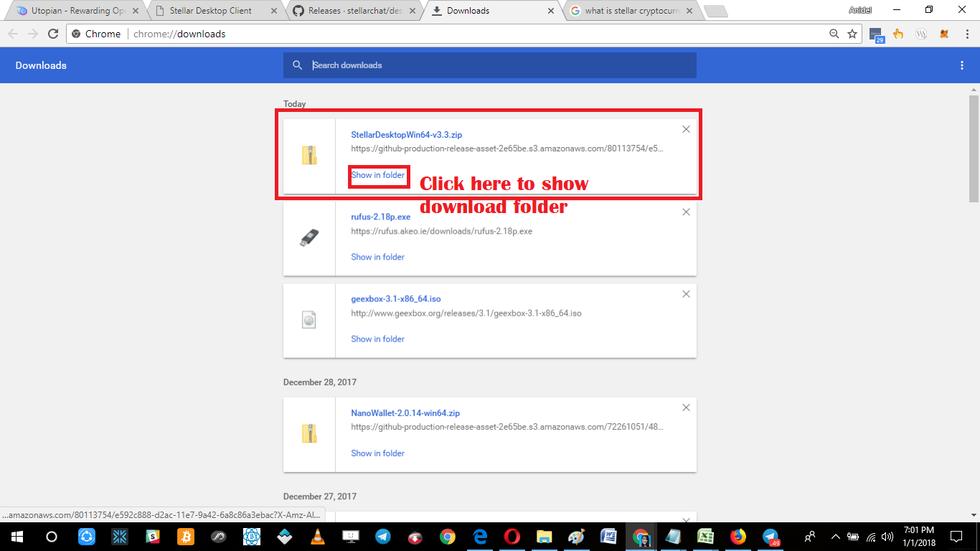Click the page vertical scrollbar

974,148
